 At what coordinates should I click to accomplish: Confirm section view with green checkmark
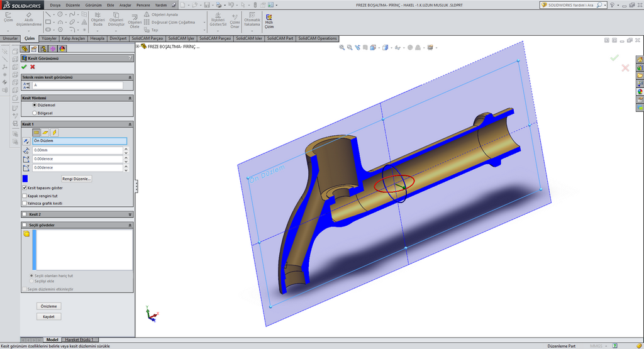[24, 67]
